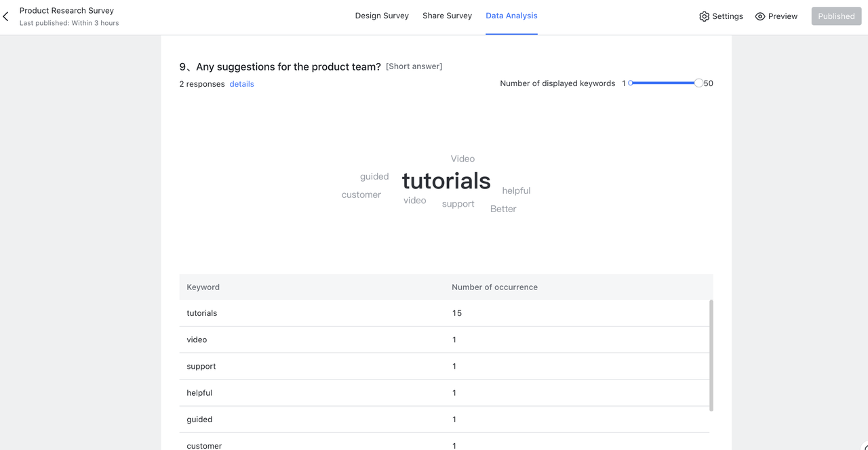Click the word helpful in word cloud
868x450 pixels.
(x=516, y=190)
